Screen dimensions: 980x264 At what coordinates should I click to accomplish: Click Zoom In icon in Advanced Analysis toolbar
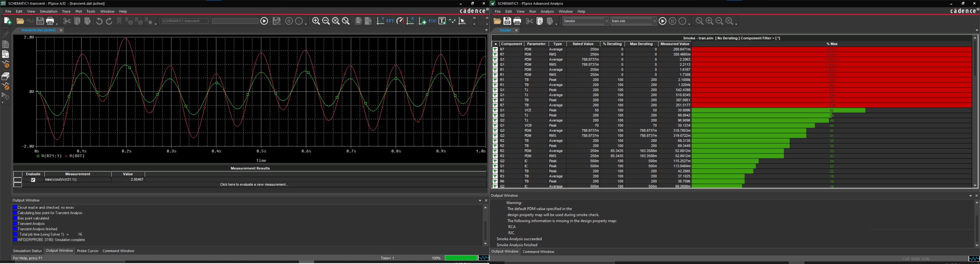pos(709,21)
